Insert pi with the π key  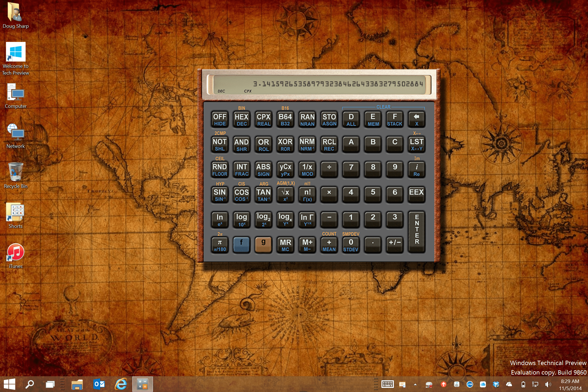coord(220,245)
